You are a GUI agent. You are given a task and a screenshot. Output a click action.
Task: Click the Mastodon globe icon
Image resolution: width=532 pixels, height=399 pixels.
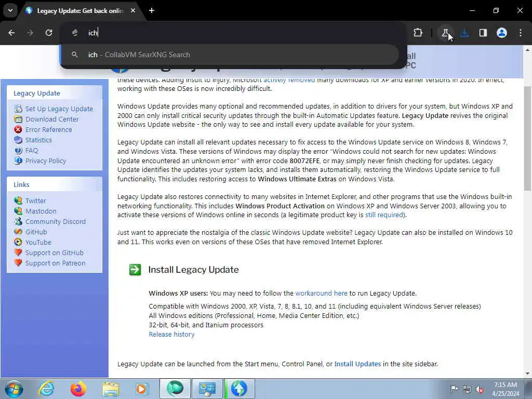pyautogui.click(x=18, y=211)
